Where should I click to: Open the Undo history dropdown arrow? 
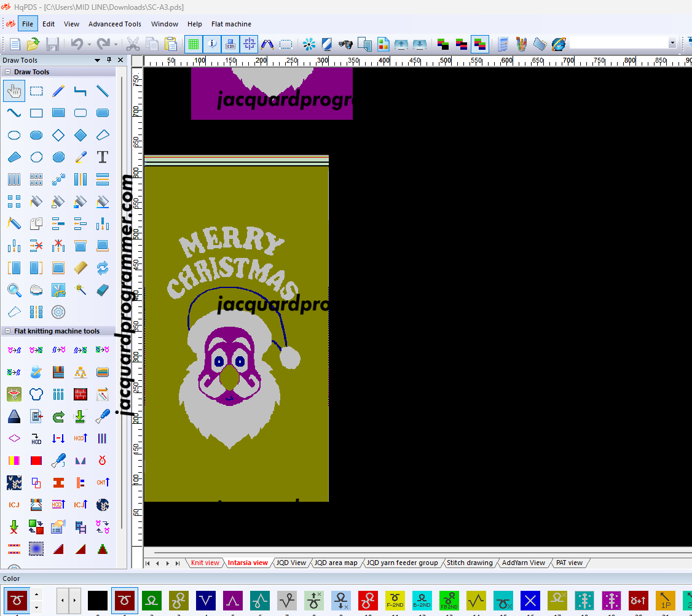click(89, 44)
